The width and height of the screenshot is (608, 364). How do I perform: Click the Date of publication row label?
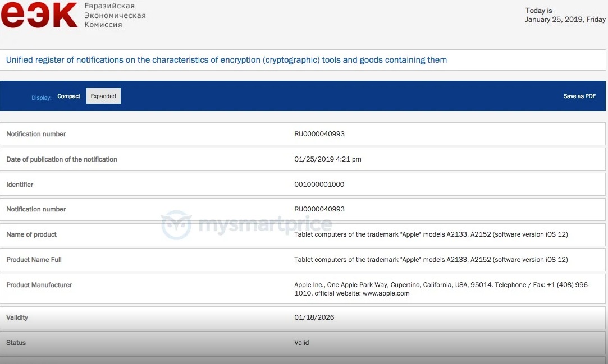coord(62,159)
